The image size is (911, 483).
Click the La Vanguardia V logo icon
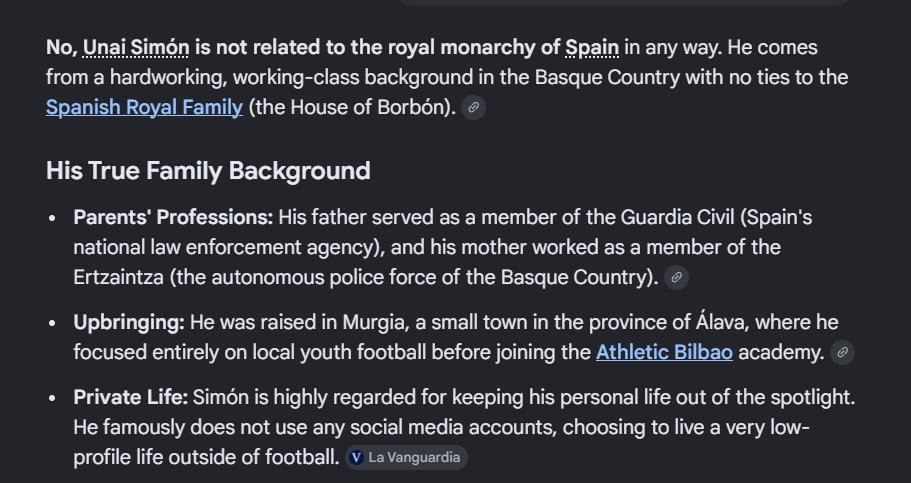point(356,457)
